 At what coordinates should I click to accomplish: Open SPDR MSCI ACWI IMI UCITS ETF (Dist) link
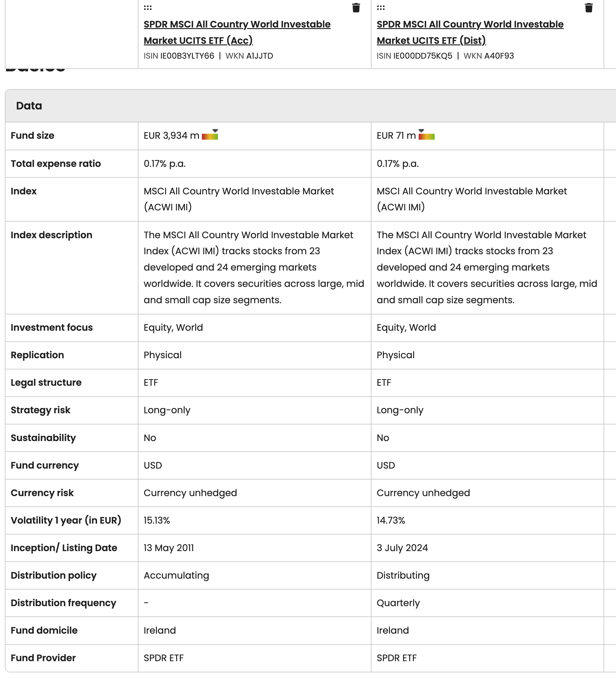pos(470,32)
